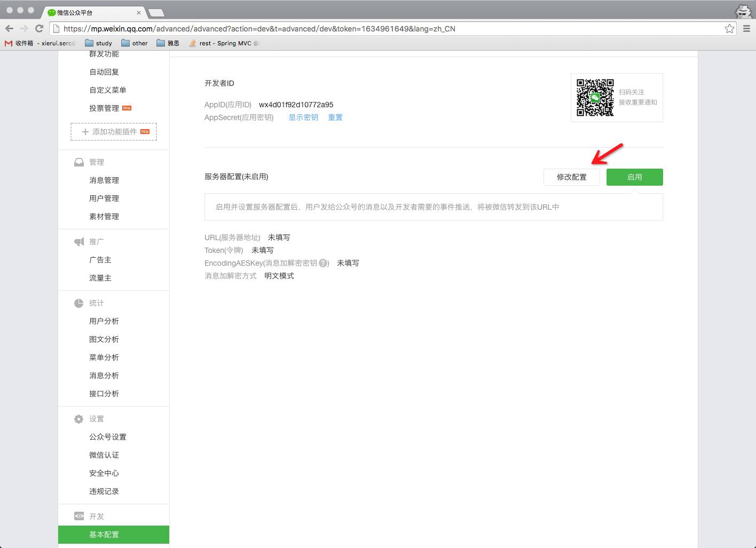Click the 统计 pie chart icon
The height and width of the screenshot is (548, 756).
click(79, 303)
